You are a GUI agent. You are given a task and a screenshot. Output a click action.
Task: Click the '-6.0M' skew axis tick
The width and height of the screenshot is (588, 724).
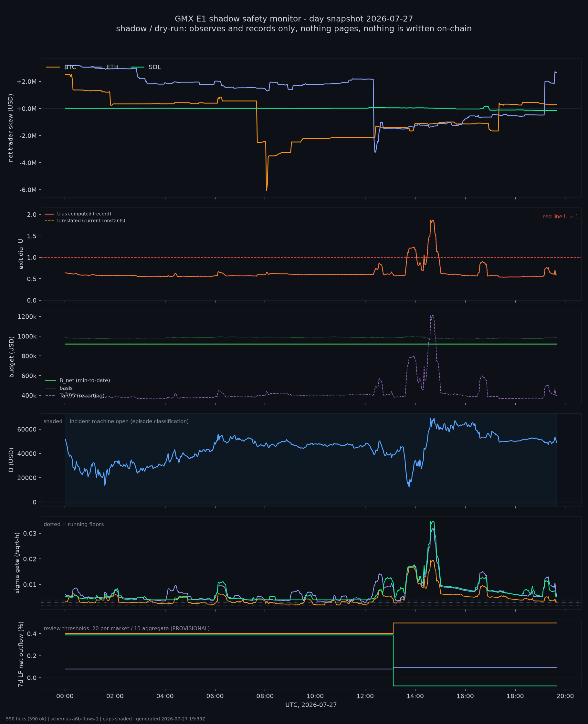click(x=28, y=190)
